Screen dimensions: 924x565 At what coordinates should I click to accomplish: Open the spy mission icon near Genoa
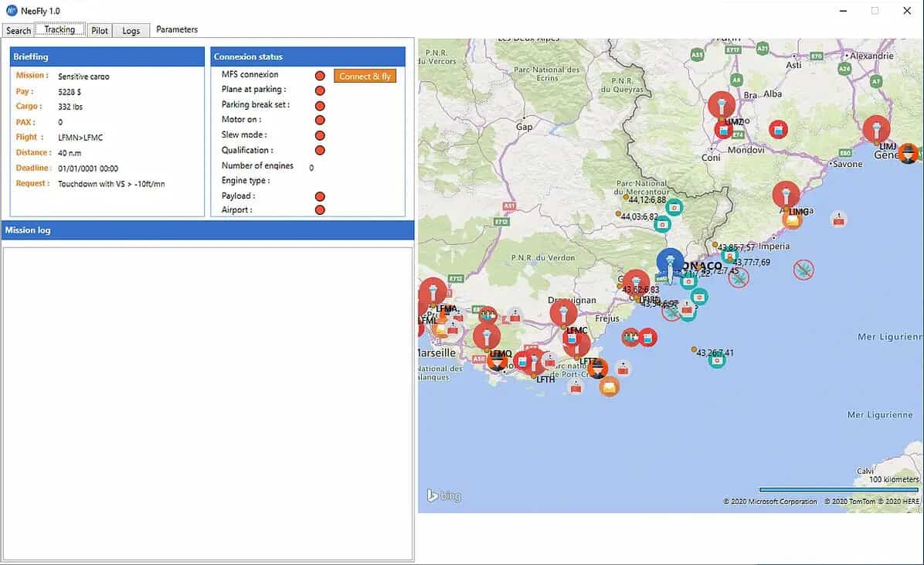coord(909,153)
